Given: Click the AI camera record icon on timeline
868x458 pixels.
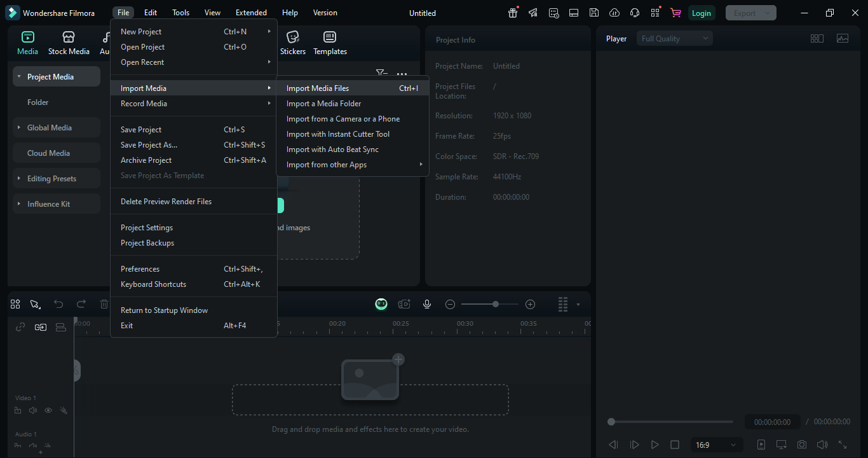Looking at the screenshot, I should coord(404,304).
